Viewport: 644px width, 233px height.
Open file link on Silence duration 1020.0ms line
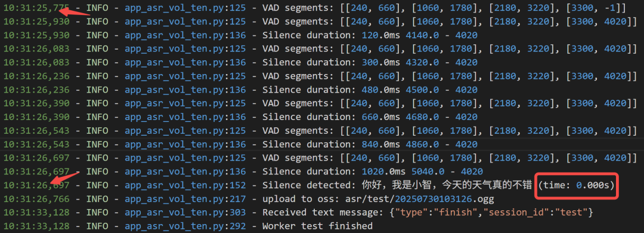click(185, 172)
